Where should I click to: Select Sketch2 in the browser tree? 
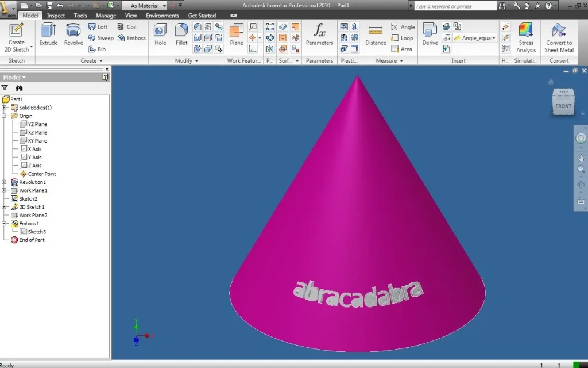click(x=24, y=198)
